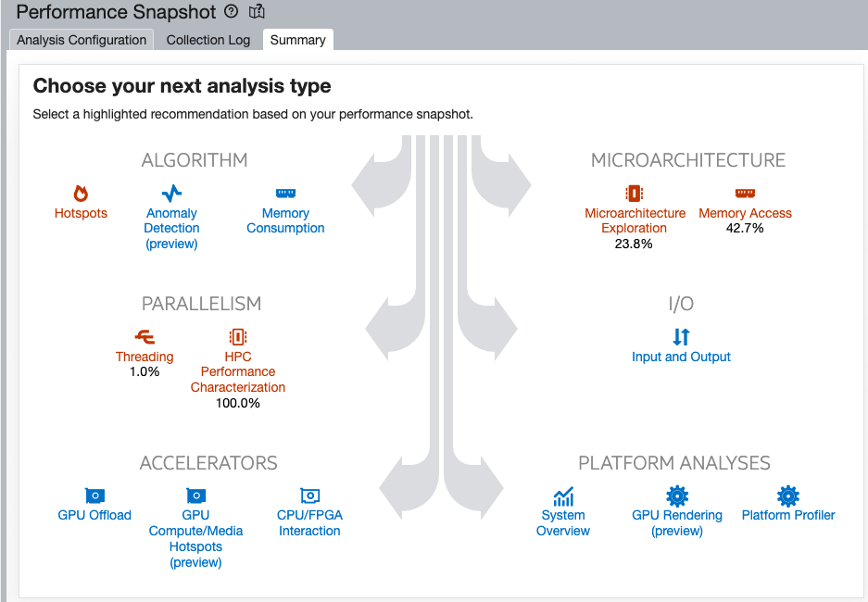868x602 pixels.
Task: Switch to the Analysis Configuration tab
Action: [82, 40]
